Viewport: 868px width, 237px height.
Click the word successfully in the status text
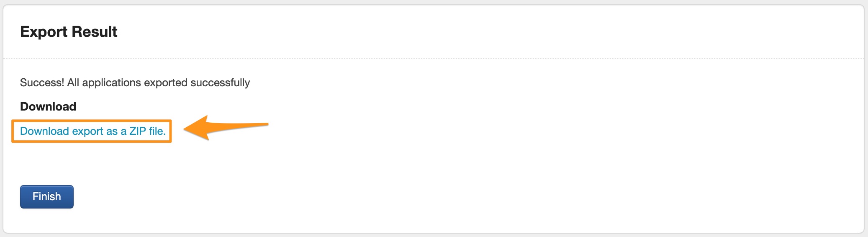click(220, 82)
